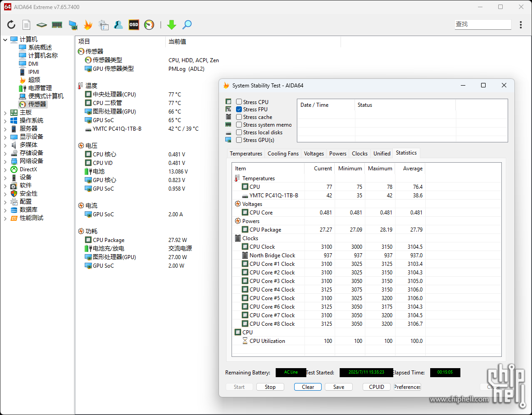Click the memory module toolbar icon
532x415 pixels.
[57, 24]
